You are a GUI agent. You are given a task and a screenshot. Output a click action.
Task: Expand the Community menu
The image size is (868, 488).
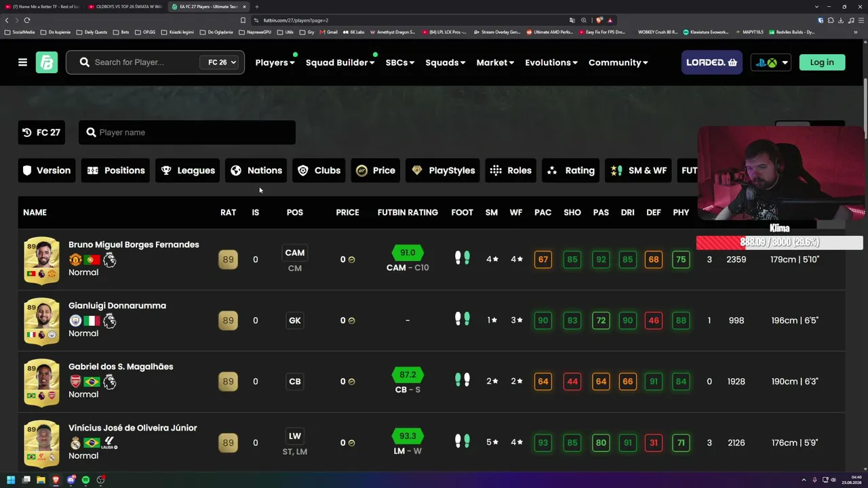[618, 62]
